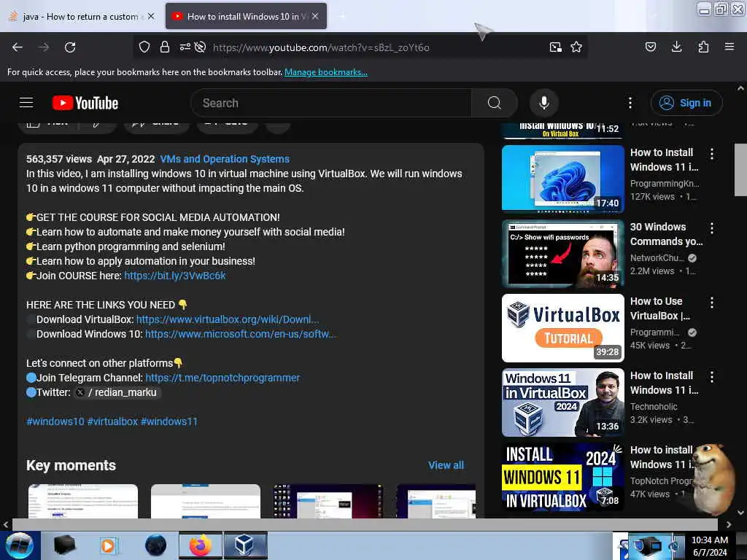Image resolution: width=747 pixels, height=560 pixels.
Task: Open Windows Start button
Action: [20, 545]
